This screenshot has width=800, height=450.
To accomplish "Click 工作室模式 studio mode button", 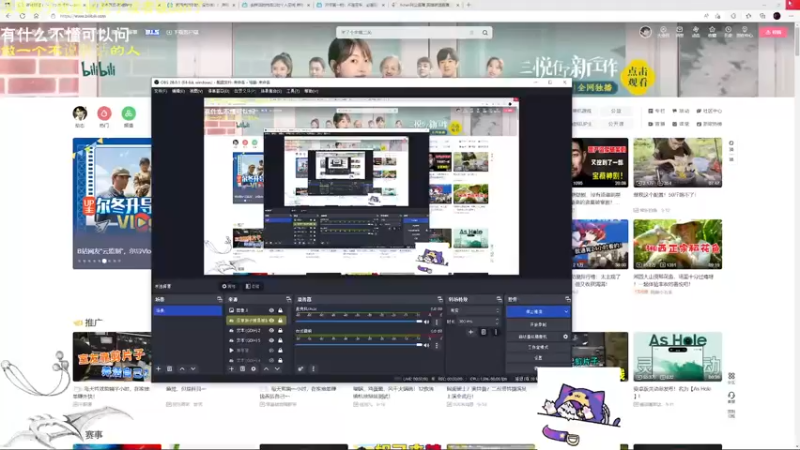I will [538, 347].
